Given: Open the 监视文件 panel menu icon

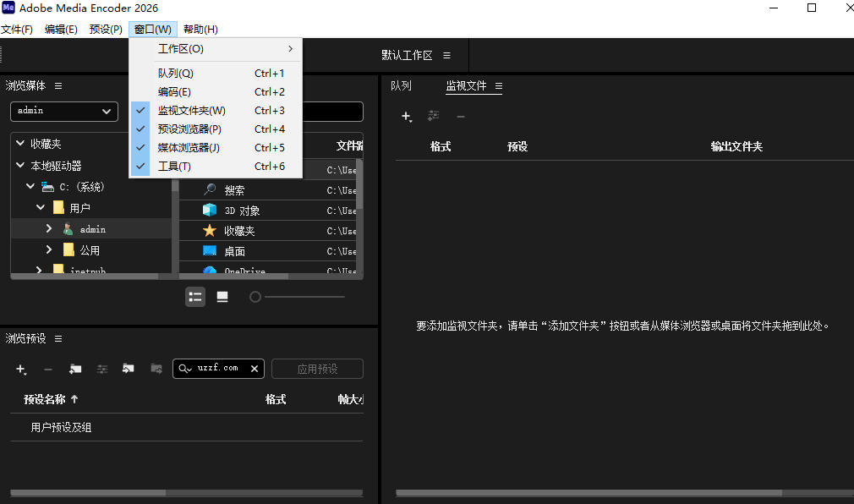Looking at the screenshot, I should click(x=498, y=86).
